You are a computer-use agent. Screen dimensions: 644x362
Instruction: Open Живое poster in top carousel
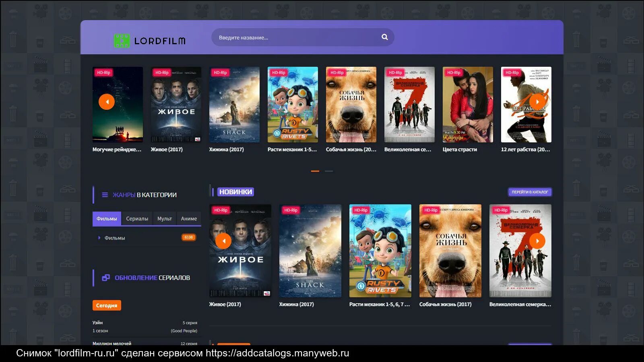pyautogui.click(x=176, y=105)
